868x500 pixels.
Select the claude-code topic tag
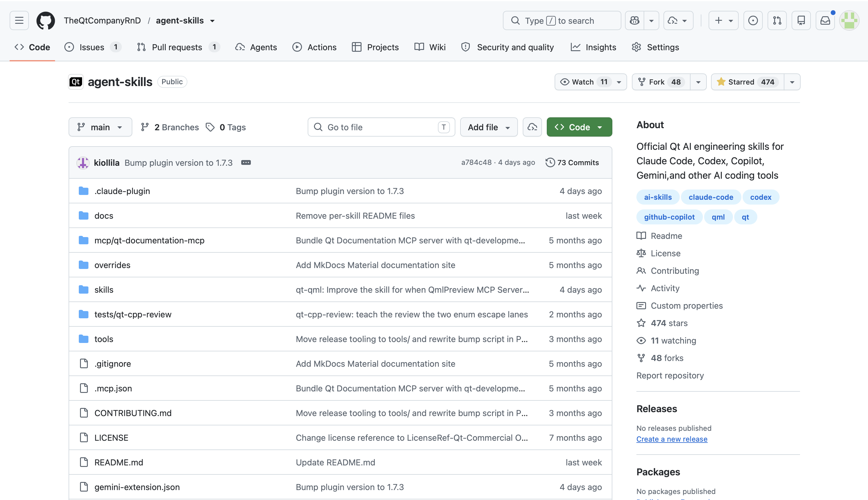click(x=710, y=197)
